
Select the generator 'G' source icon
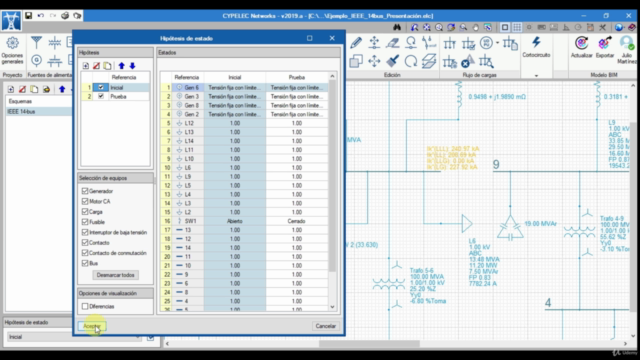(x=36, y=60)
